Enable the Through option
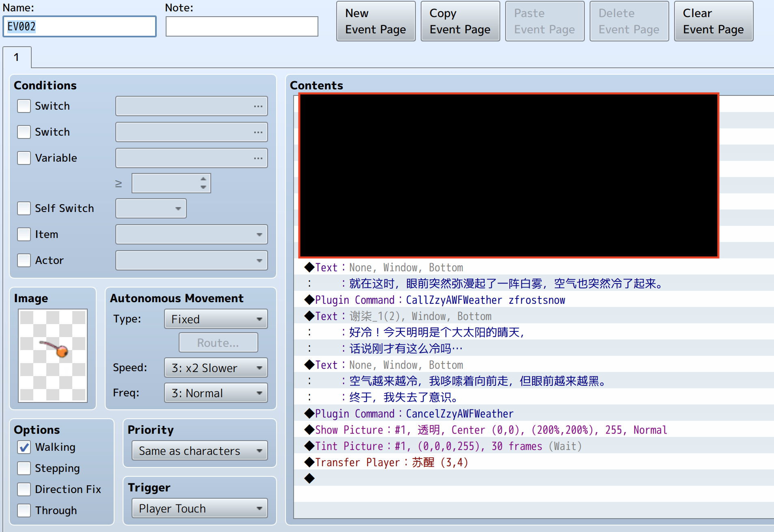The image size is (774, 532). tap(24, 510)
